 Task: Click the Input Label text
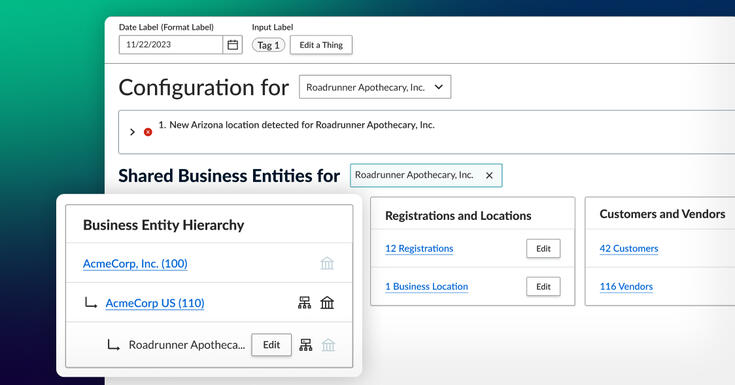272,27
